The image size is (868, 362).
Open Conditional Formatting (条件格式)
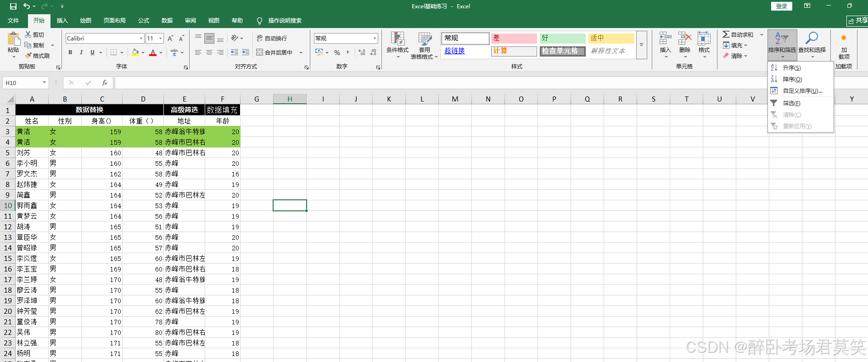click(398, 45)
